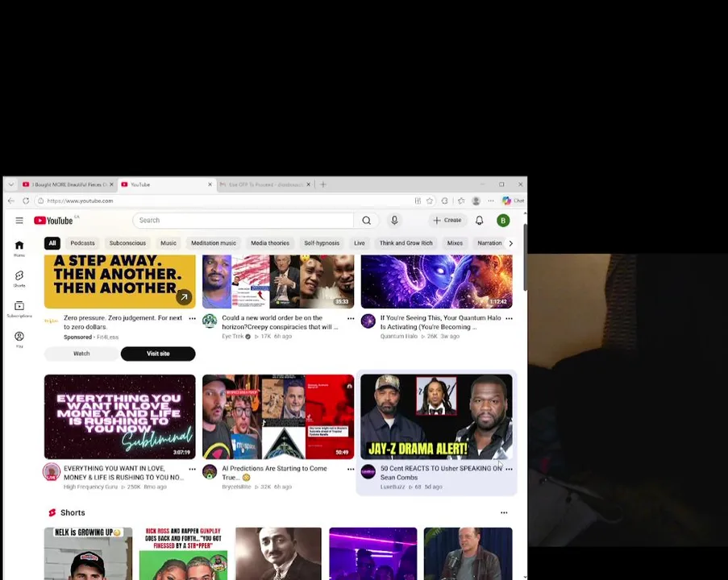
Task: Click the search magnifier button
Action: pos(366,221)
